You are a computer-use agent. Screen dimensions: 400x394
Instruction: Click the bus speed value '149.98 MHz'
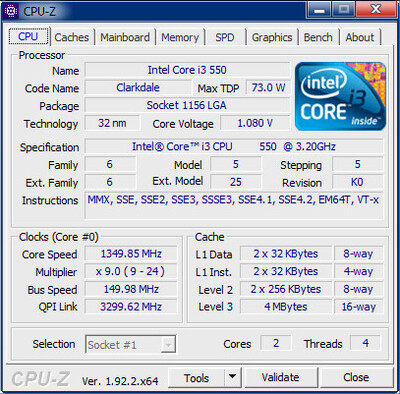[131, 289]
